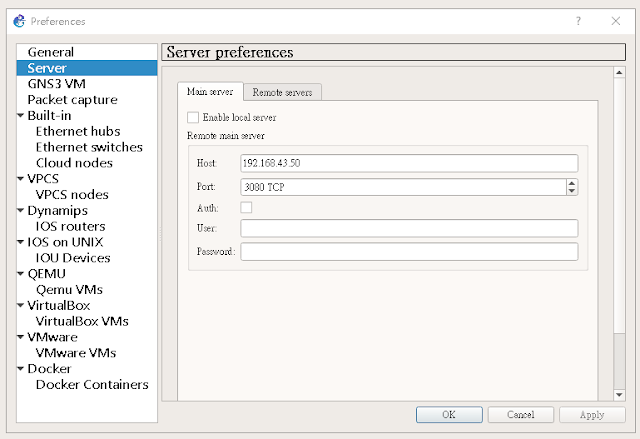Click the GNS3 app icon in title bar
The width and height of the screenshot is (640, 439).
[19, 21]
